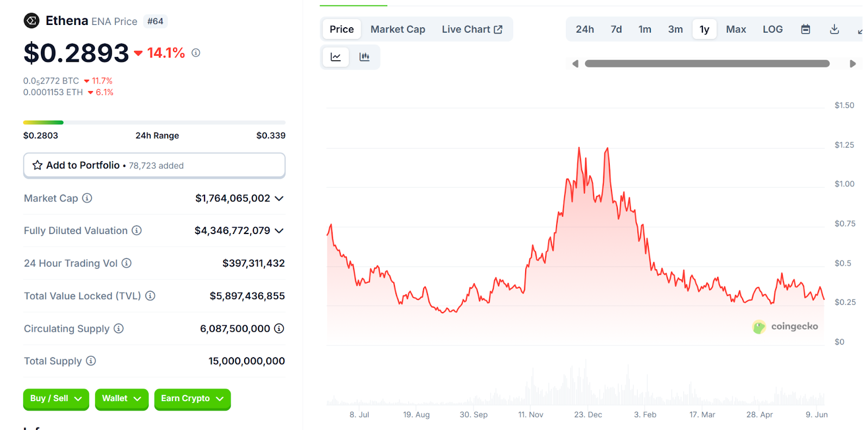Open info icon beside 6,087,500,000 value
This screenshot has width=868, height=430.
click(279, 328)
